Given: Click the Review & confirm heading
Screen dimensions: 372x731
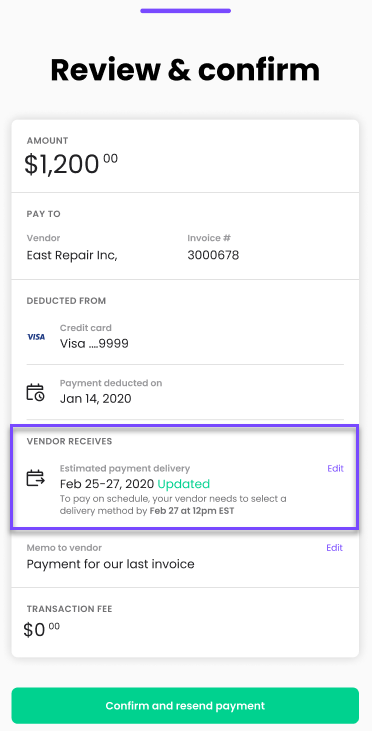Looking at the screenshot, I should [x=185, y=69].
